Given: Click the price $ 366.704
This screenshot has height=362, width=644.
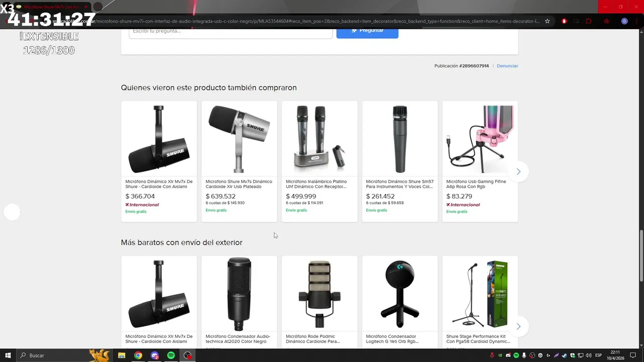Looking at the screenshot, I should [140, 197].
